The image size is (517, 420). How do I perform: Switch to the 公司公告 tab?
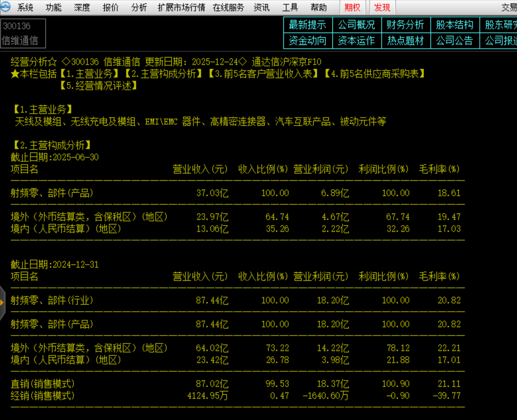(454, 41)
